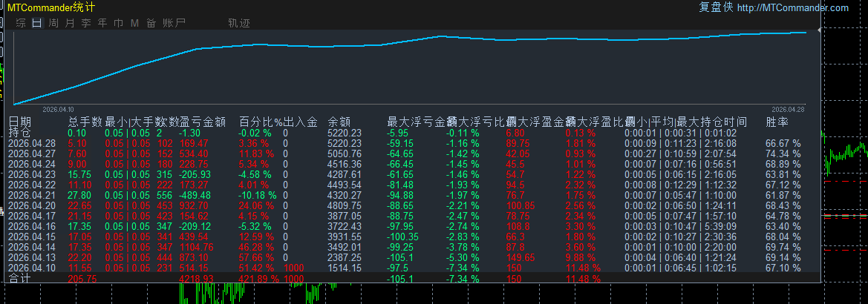Click the loss value -489.48
Image resolution: width=868 pixels, height=304 pixels.
click(195, 195)
